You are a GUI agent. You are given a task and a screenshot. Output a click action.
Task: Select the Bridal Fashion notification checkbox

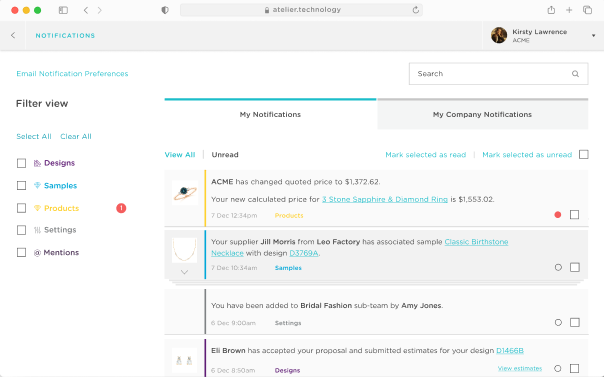point(575,322)
